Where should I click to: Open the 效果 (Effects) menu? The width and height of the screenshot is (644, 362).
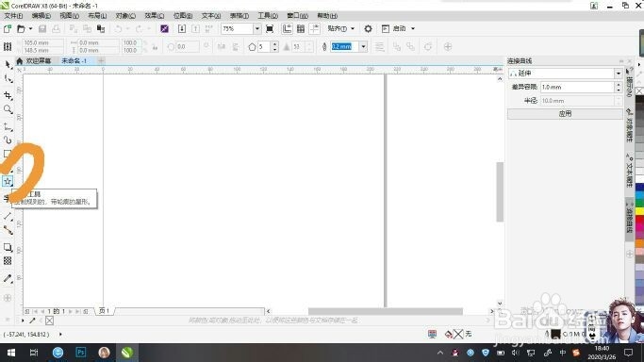point(154,16)
